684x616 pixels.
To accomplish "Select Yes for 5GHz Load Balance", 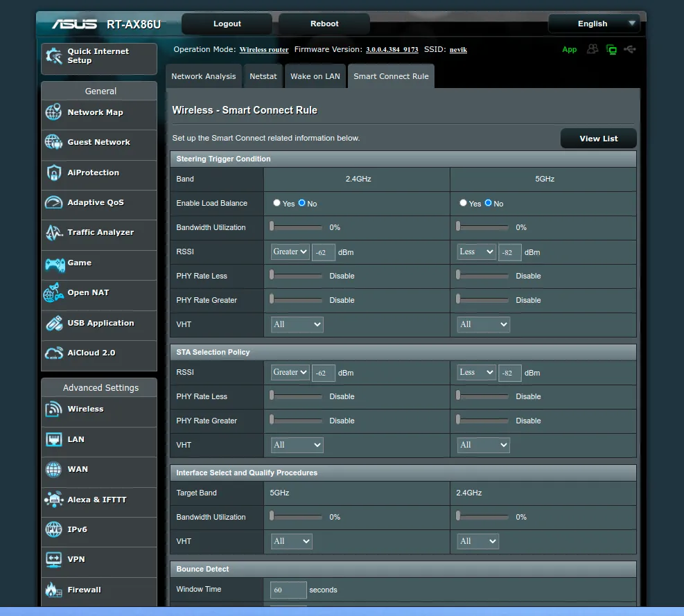I will pos(464,204).
